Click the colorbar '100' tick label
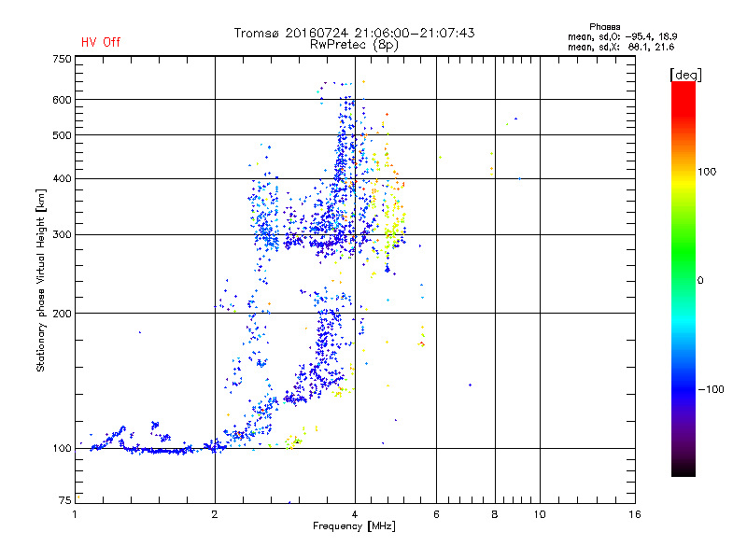 point(707,172)
